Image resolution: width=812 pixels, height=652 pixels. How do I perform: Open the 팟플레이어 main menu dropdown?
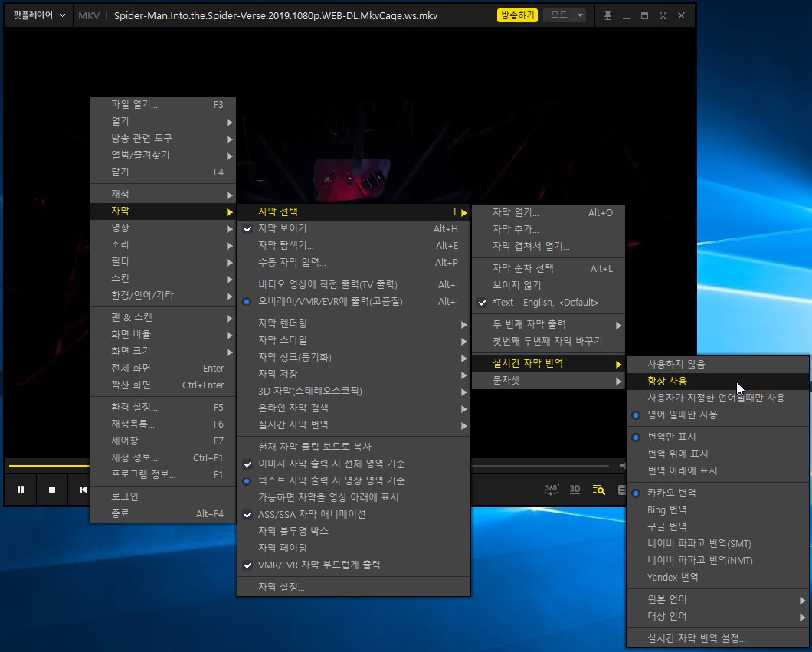click(39, 15)
